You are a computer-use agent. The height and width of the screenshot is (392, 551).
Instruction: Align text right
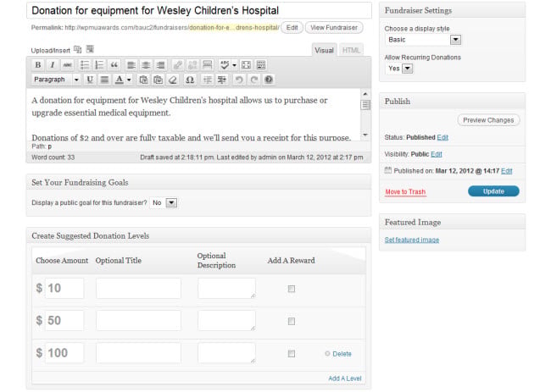[160, 65]
